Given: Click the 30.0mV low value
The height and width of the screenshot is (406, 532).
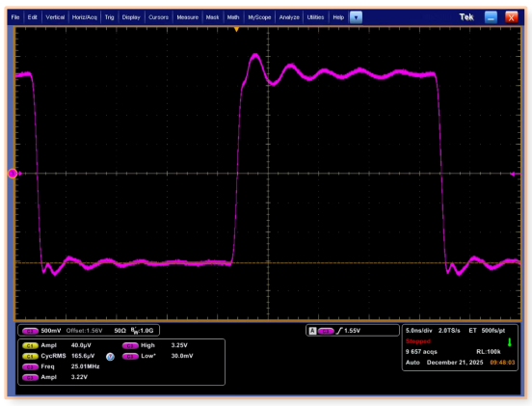Looking at the screenshot, I should pyautogui.click(x=182, y=356).
